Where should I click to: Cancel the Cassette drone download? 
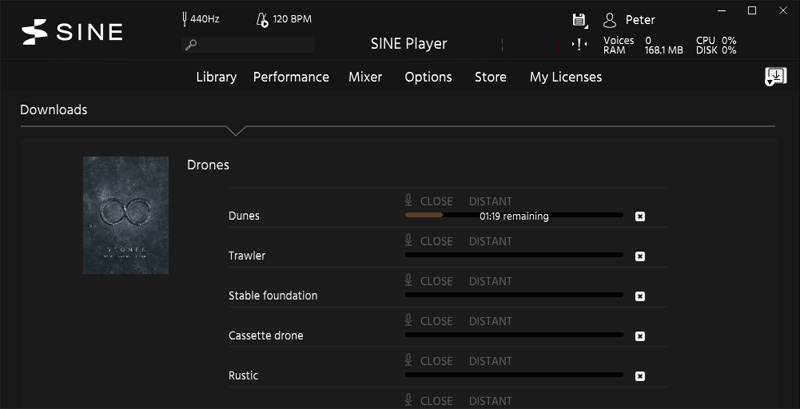[x=640, y=336]
